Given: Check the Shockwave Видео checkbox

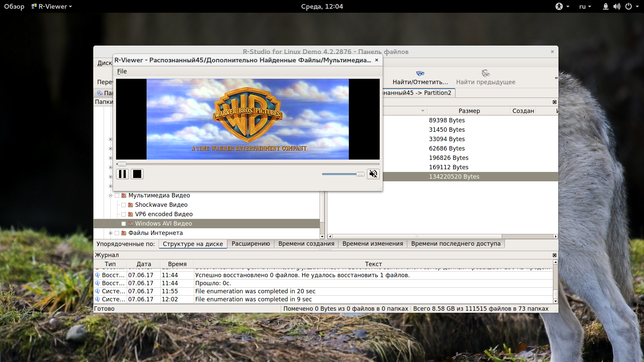Looking at the screenshot, I should click(x=124, y=205).
